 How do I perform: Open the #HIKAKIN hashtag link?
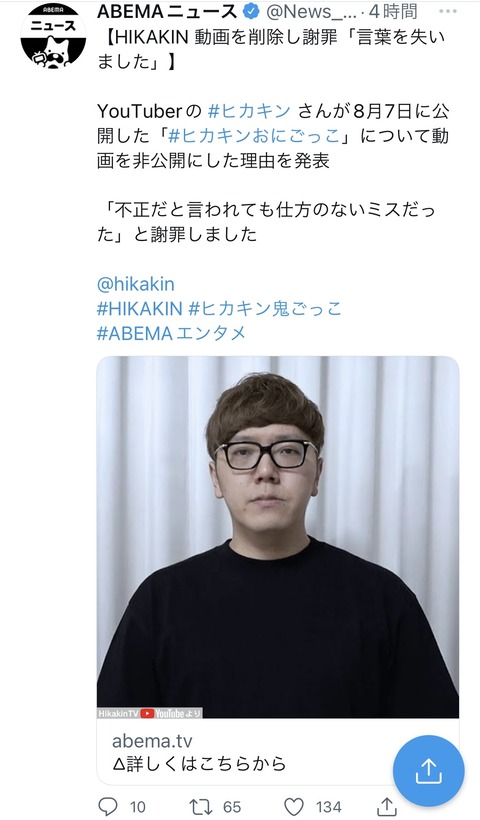coord(140,309)
